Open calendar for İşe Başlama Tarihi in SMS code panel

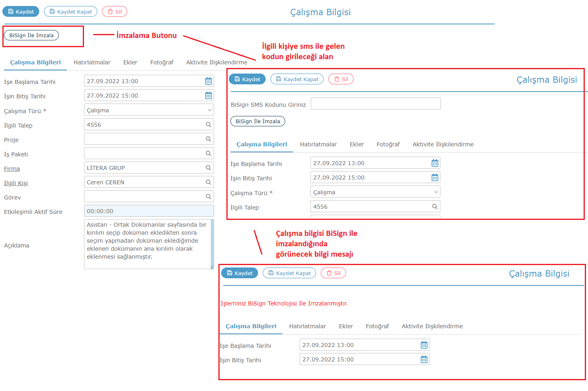(435, 163)
